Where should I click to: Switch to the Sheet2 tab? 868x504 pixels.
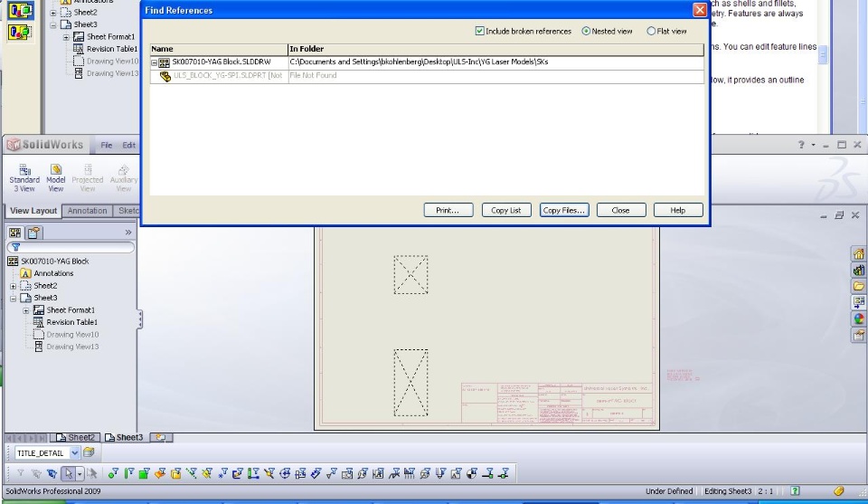click(76, 438)
